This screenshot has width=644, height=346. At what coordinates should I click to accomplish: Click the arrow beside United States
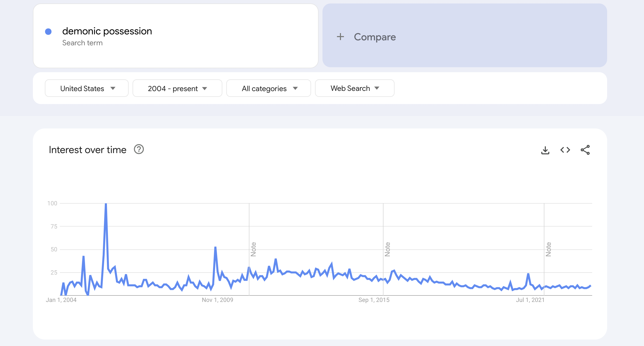click(113, 88)
